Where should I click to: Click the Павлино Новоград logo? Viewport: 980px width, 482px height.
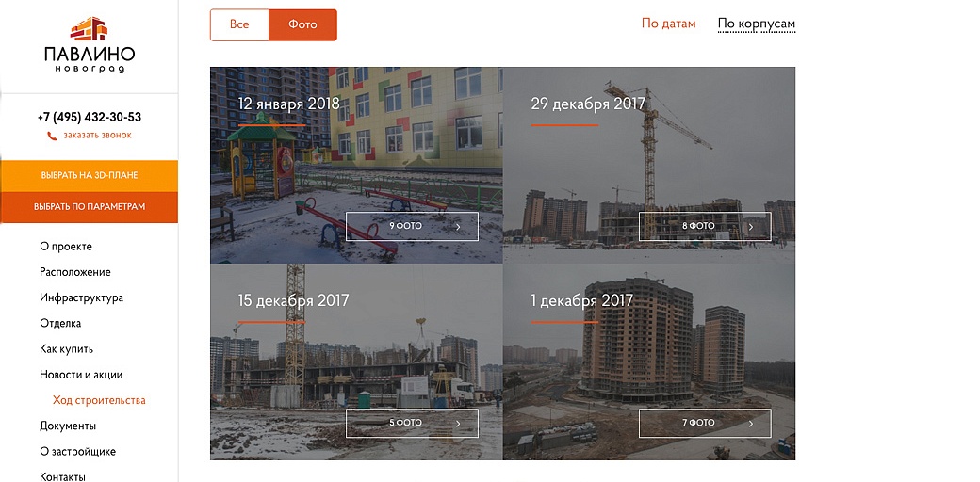90,45
